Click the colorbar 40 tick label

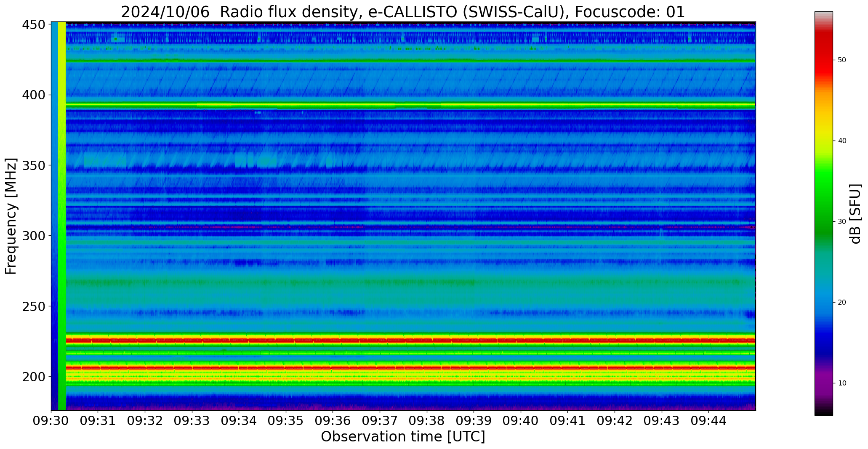[x=842, y=141]
